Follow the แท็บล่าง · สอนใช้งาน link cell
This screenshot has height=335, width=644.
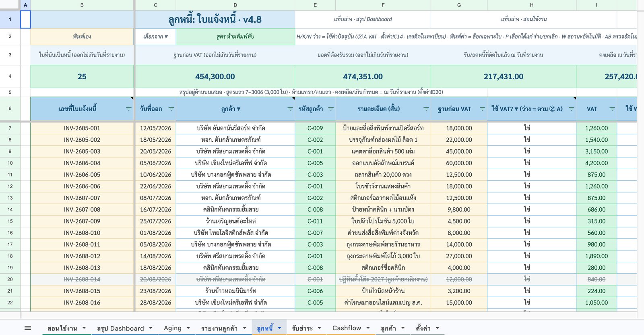pyautogui.click(x=524, y=19)
